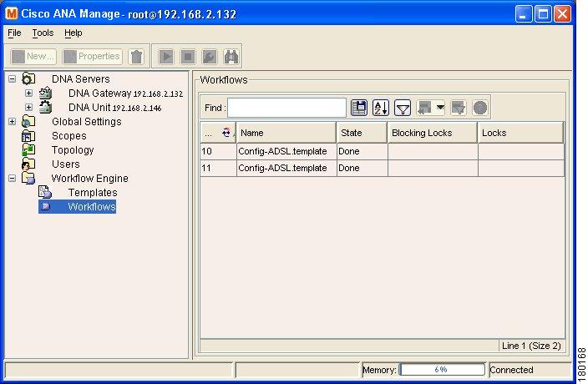588x384 pixels.
Task: Select DNA Gateway 192.168.2.132 tree item
Action: point(125,93)
